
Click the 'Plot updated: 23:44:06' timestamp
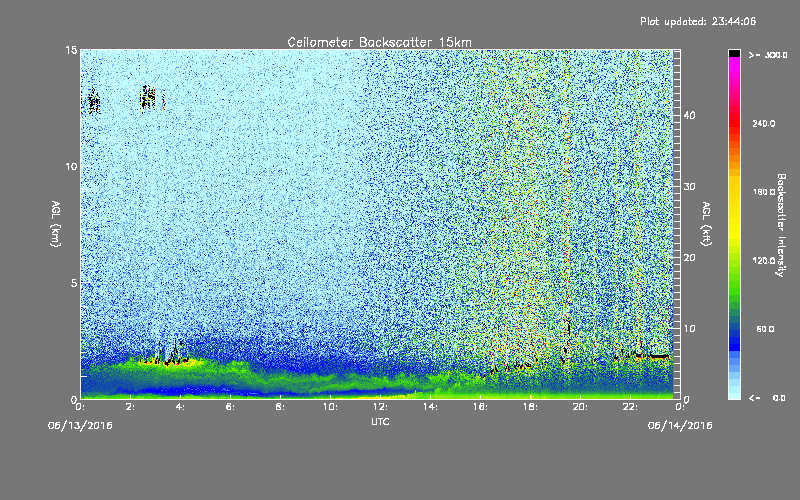[698, 21]
